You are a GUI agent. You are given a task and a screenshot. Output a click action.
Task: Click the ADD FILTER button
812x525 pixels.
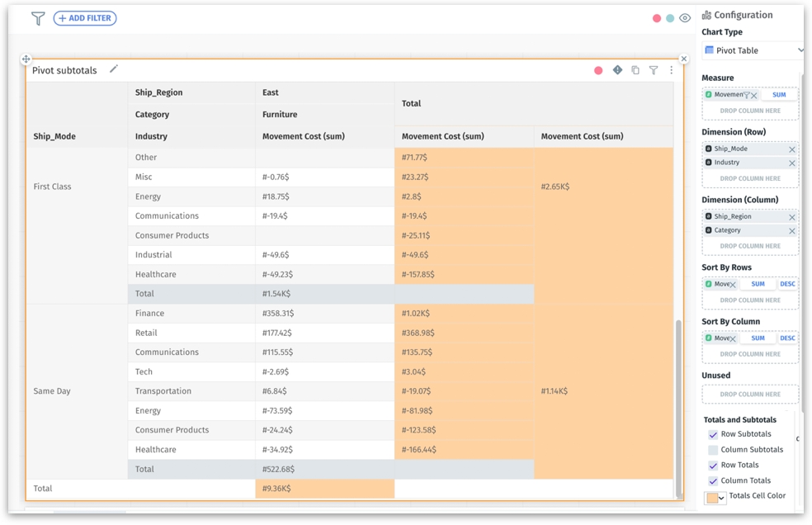[85, 18]
